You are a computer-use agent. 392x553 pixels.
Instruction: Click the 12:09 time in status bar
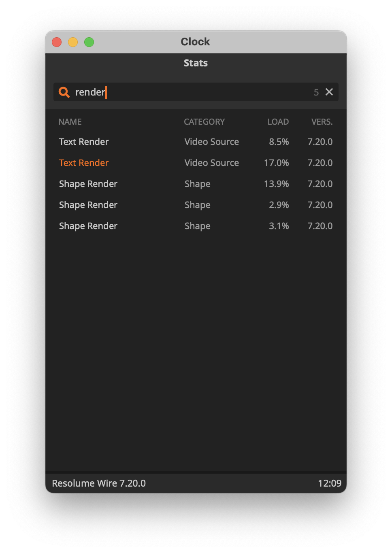coord(329,483)
